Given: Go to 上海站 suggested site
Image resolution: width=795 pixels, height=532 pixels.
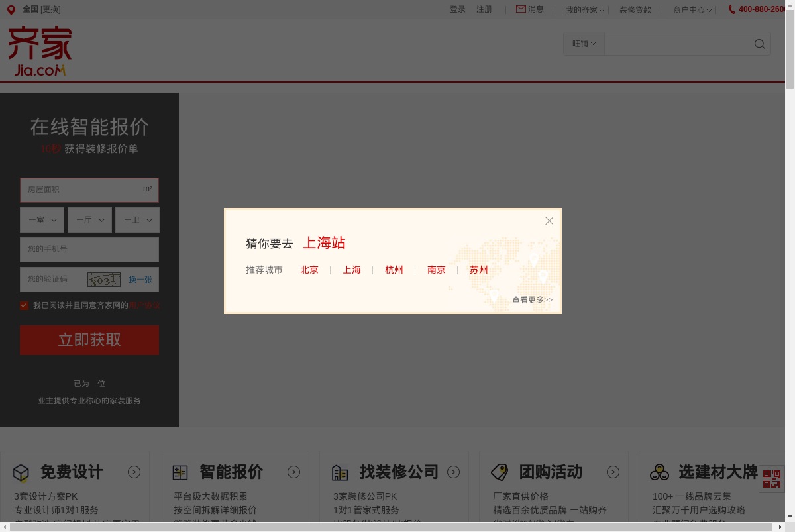Looking at the screenshot, I should click(x=324, y=242).
